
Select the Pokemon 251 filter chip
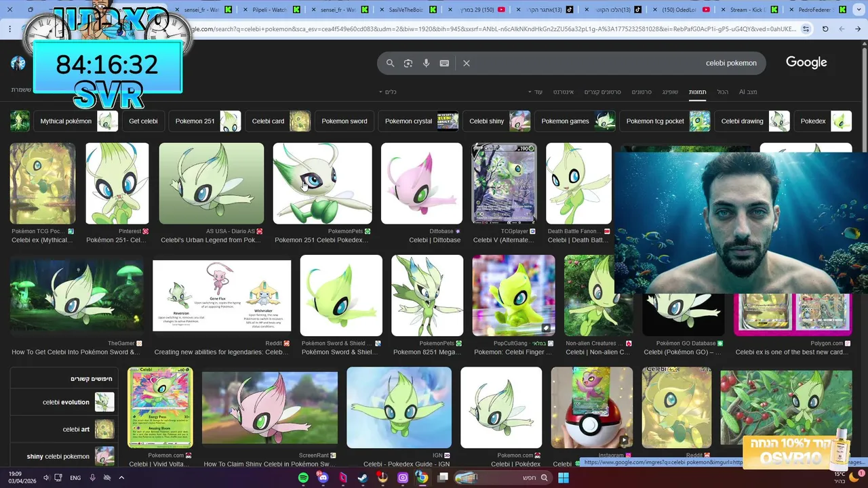(x=205, y=121)
